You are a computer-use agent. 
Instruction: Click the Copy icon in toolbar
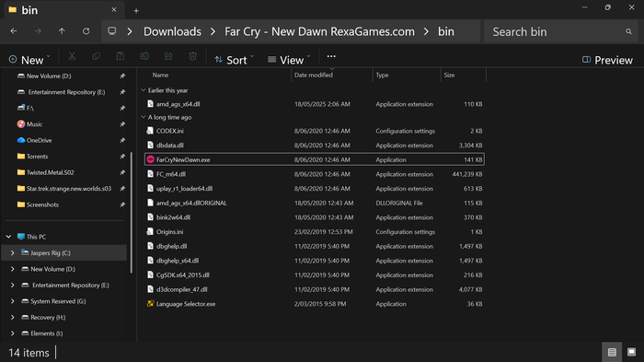(96, 56)
